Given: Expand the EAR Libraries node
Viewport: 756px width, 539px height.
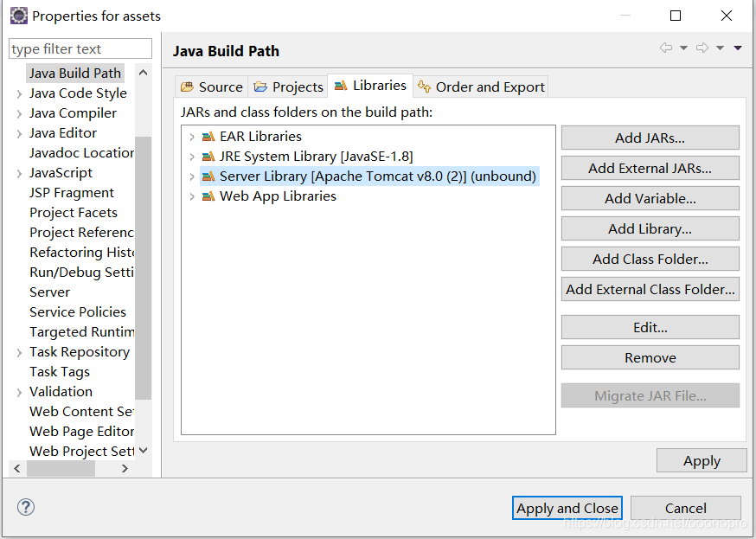Looking at the screenshot, I should (192, 137).
